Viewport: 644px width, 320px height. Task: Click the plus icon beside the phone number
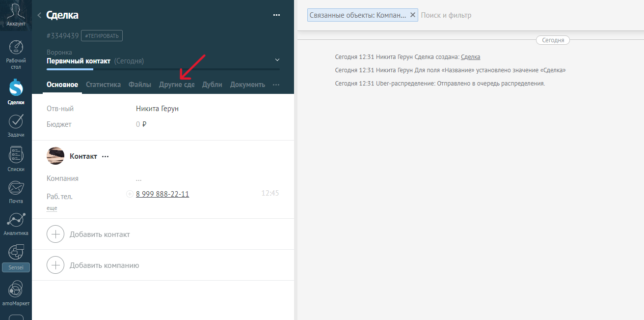[x=130, y=194]
